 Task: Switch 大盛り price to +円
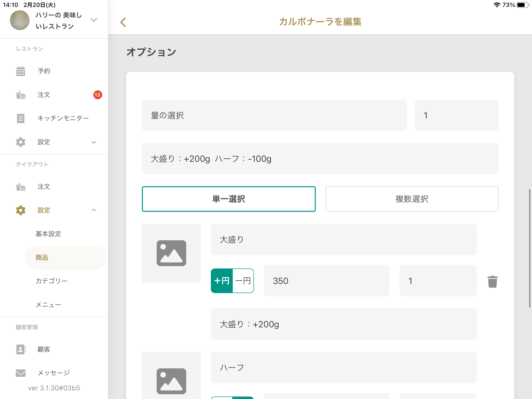[222, 281]
